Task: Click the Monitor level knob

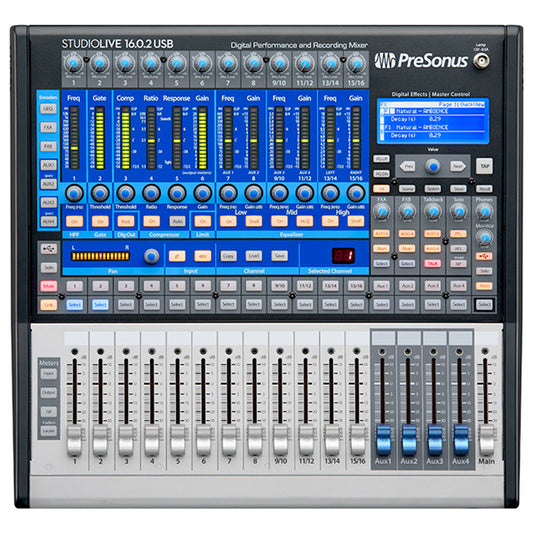Action: 484,238
